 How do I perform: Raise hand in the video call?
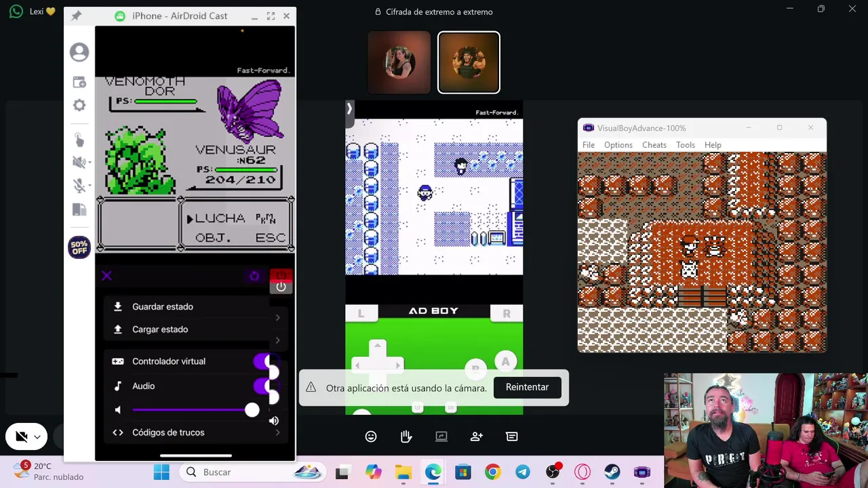[406, 436]
